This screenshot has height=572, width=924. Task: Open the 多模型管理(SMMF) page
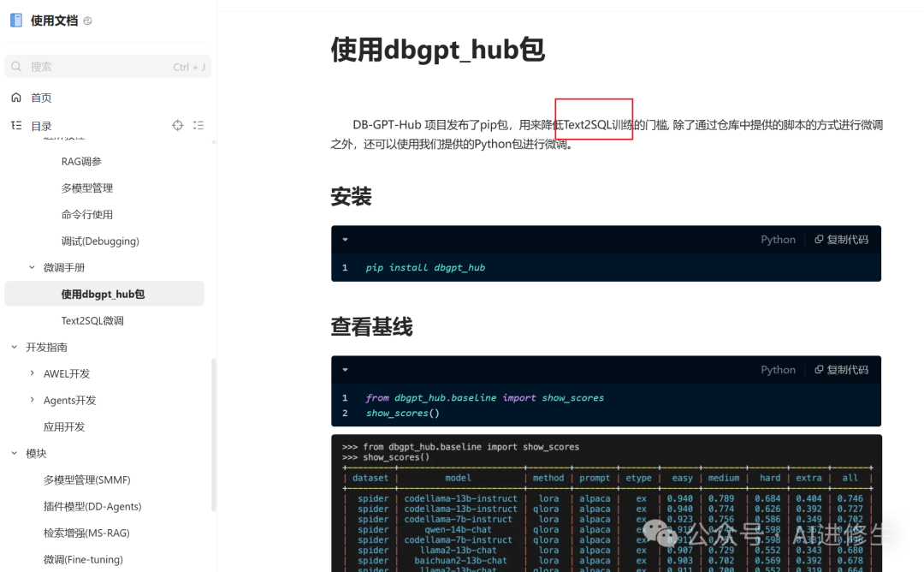87,480
